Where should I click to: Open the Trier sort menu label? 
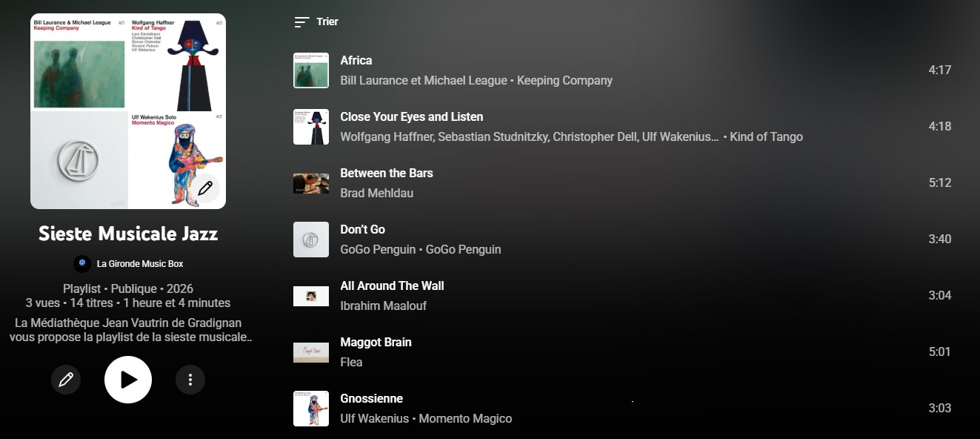[x=327, y=22]
